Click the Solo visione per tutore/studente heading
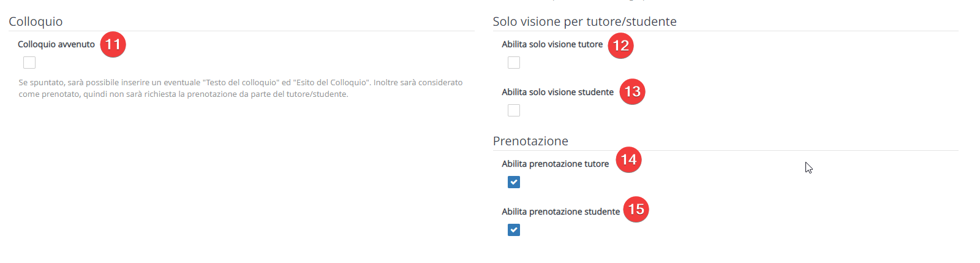980x263 pixels. click(584, 21)
